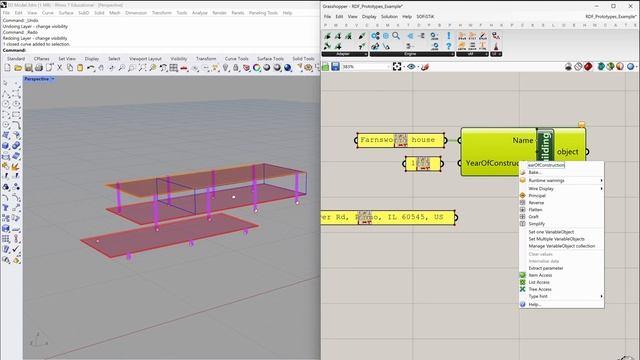Click Paste clipboard icon in Rhino toolbar
This screenshot has height=360, width=640.
pos(80,68)
